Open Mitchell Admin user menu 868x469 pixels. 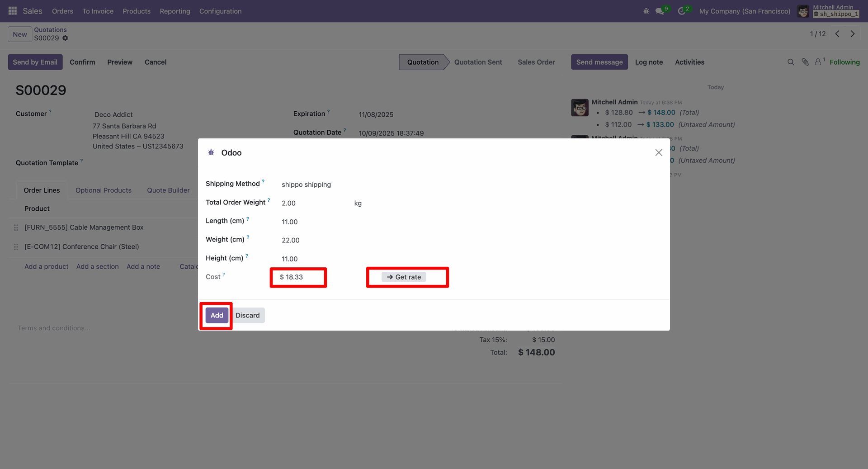click(x=828, y=11)
